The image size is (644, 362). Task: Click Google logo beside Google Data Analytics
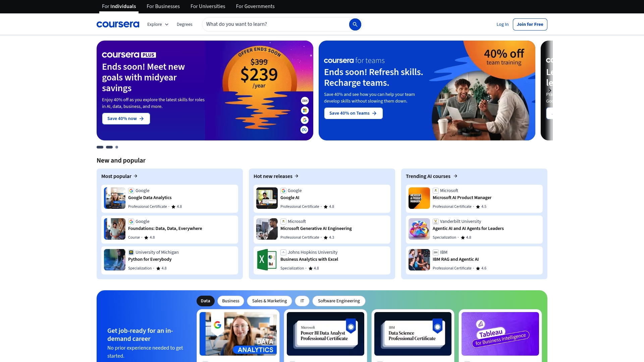[x=131, y=191]
